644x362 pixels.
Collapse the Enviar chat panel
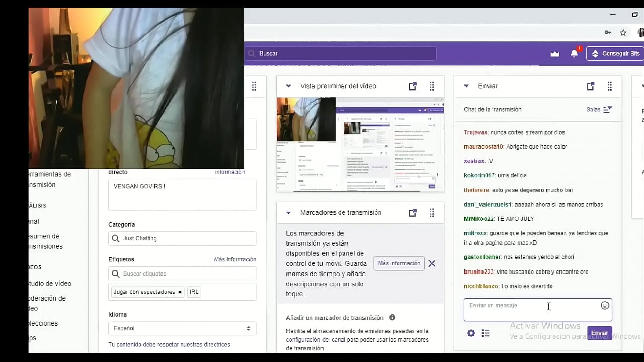tap(466, 86)
